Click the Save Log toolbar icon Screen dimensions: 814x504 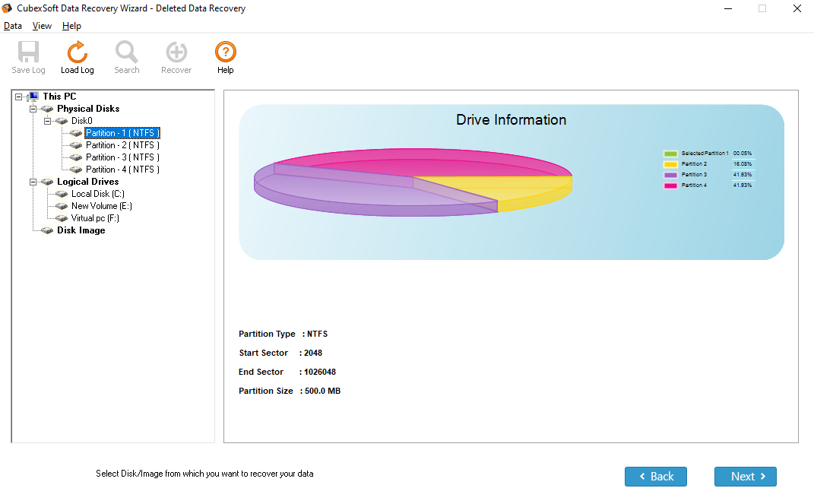(28, 52)
